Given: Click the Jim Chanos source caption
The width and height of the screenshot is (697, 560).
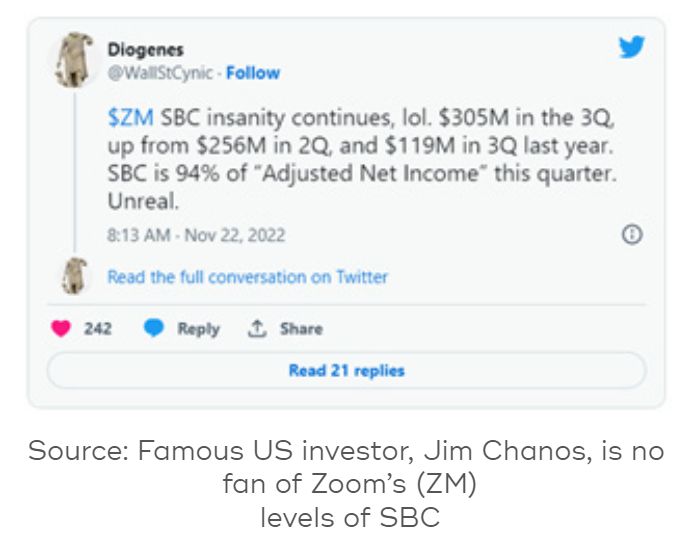Looking at the screenshot, I should click(x=348, y=484).
